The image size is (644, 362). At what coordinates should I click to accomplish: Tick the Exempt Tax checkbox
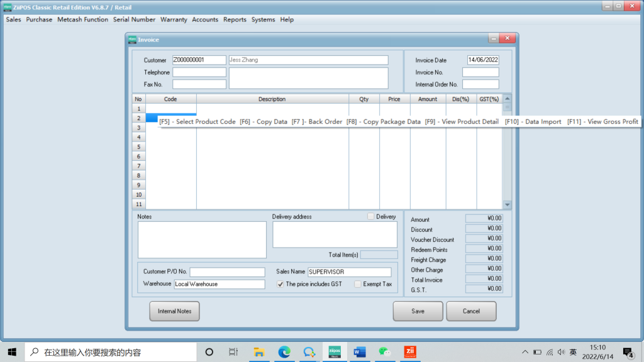[x=358, y=284]
